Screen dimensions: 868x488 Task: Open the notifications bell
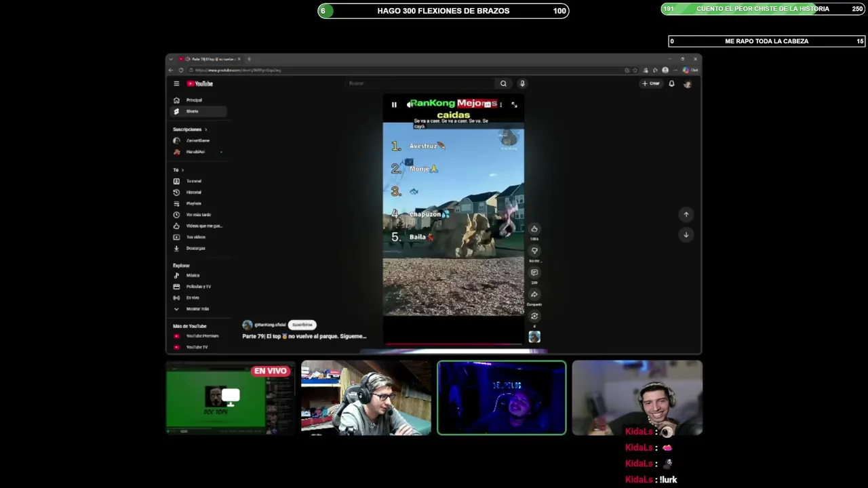[x=671, y=83]
